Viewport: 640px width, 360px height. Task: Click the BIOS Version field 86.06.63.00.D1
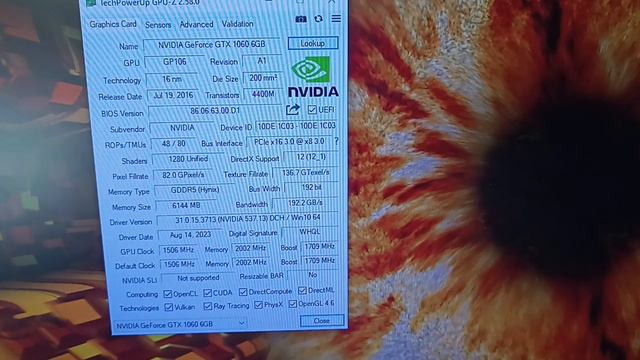pos(215,111)
